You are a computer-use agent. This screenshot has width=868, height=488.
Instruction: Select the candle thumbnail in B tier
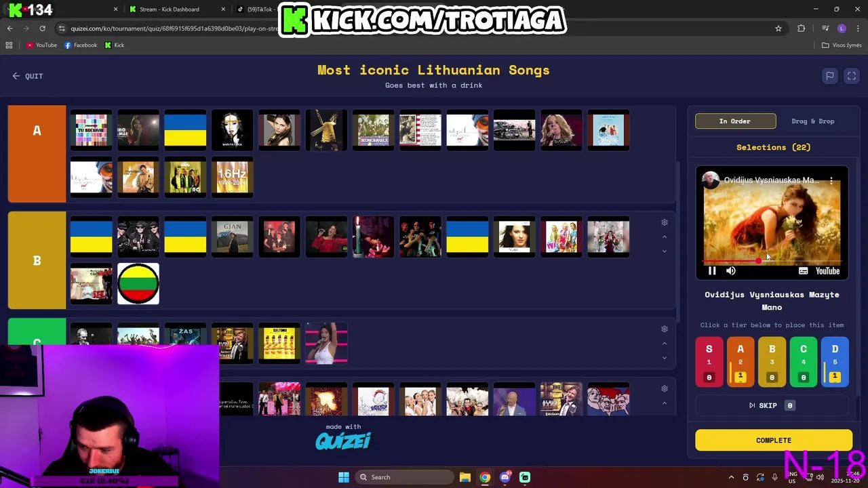(x=373, y=237)
